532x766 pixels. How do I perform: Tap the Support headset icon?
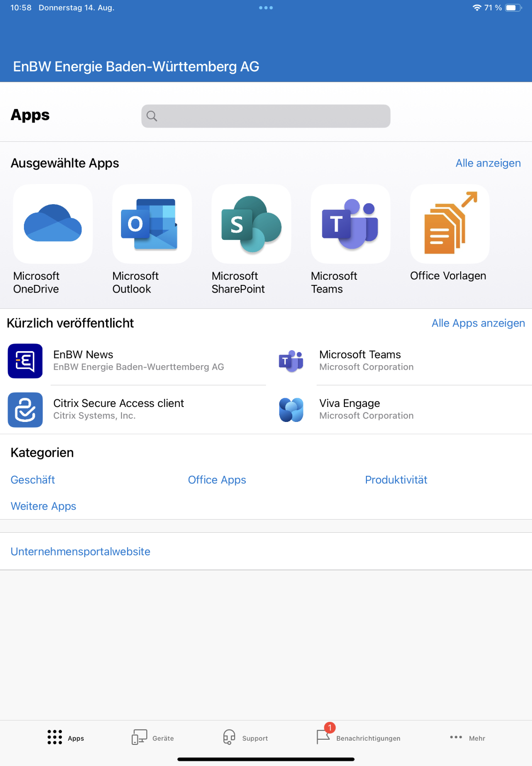tap(229, 737)
